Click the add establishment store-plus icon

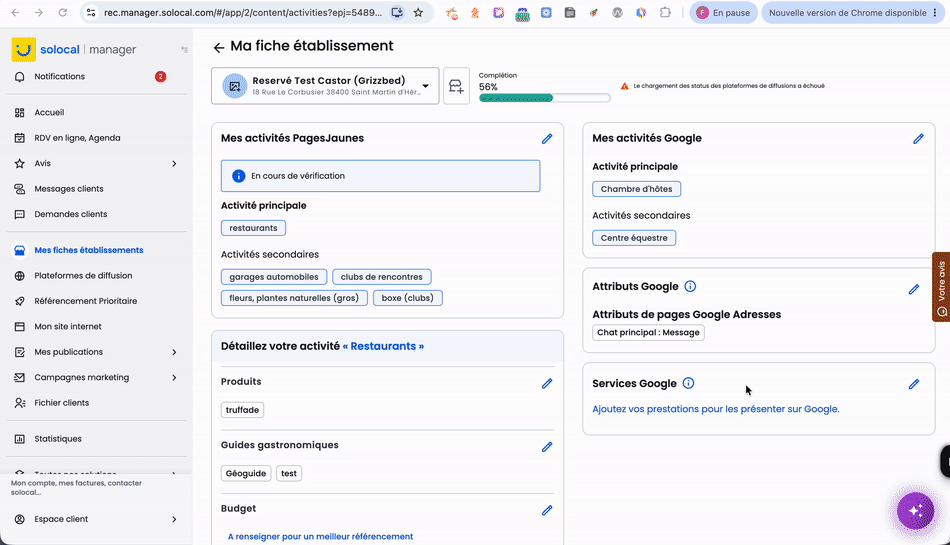[456, 86]
